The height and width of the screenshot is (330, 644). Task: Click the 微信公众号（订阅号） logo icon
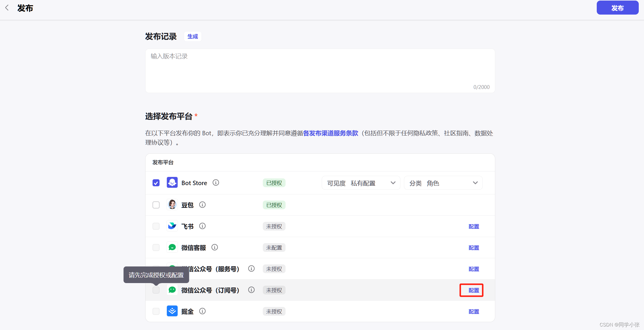click(x=172, y=290)
